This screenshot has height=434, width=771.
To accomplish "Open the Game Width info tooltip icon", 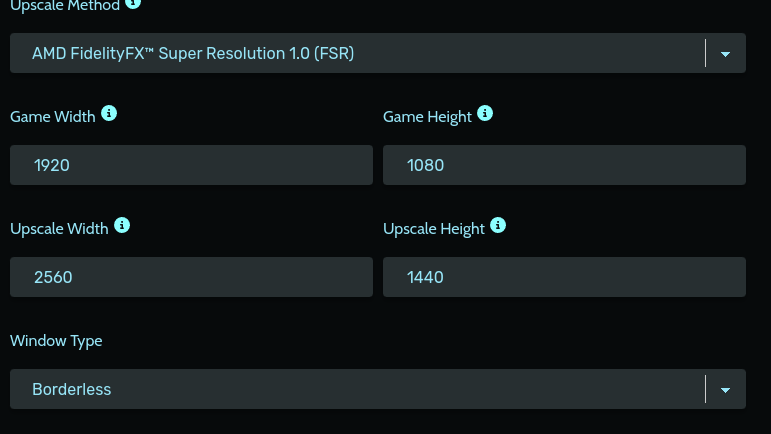I will coord(109,114).
